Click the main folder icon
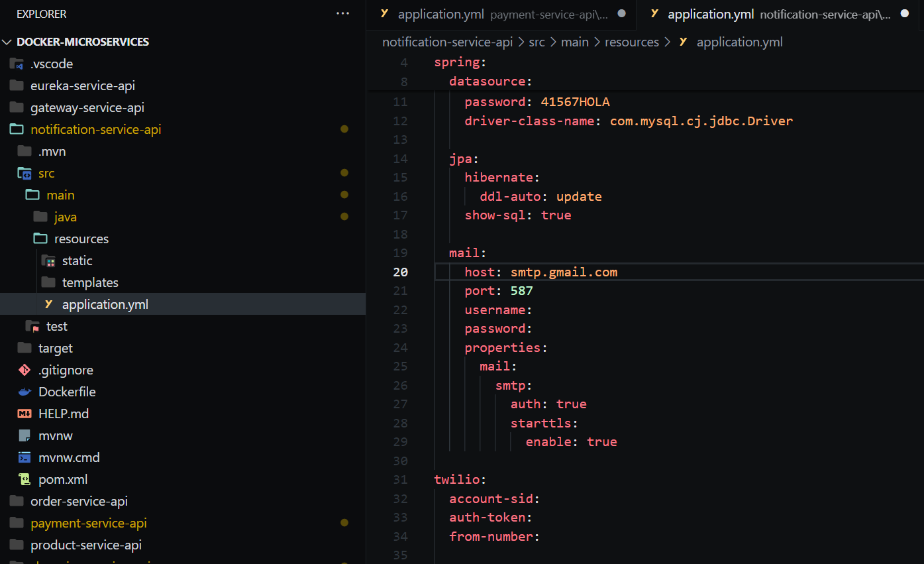The image size is (924, 564). [x=33, y=195]
